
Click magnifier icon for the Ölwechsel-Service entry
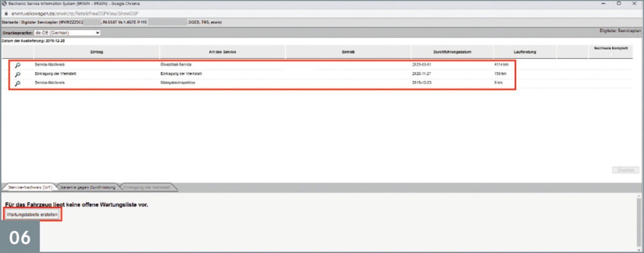[x=18, y=65]
